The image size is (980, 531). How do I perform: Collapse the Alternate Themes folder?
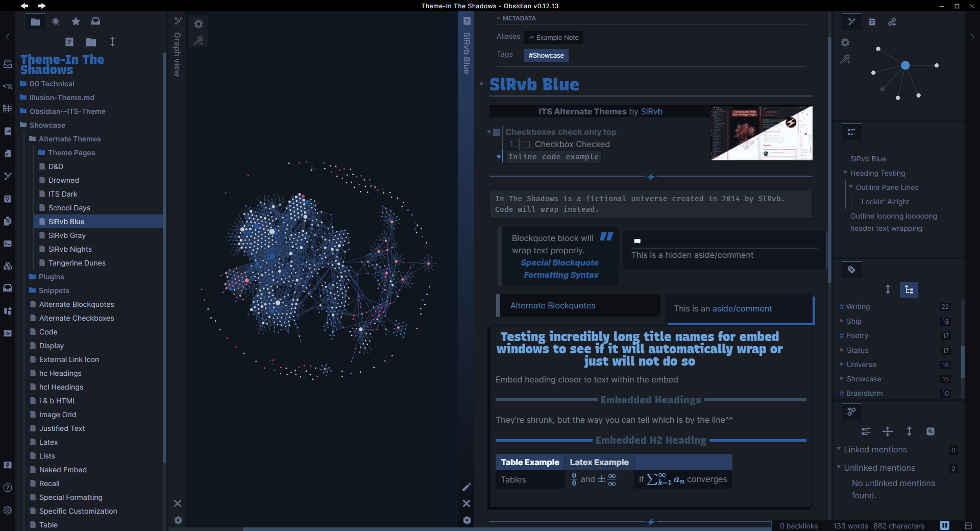click(65, 139)
